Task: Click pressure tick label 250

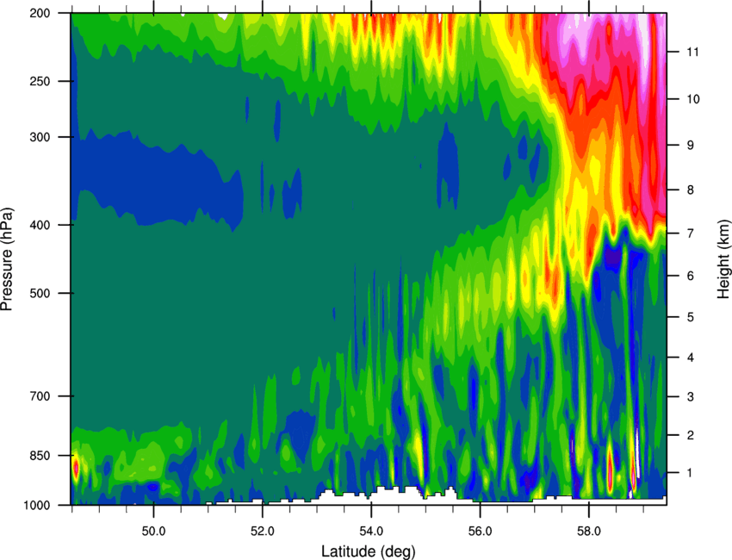Action: coord(40,81)
